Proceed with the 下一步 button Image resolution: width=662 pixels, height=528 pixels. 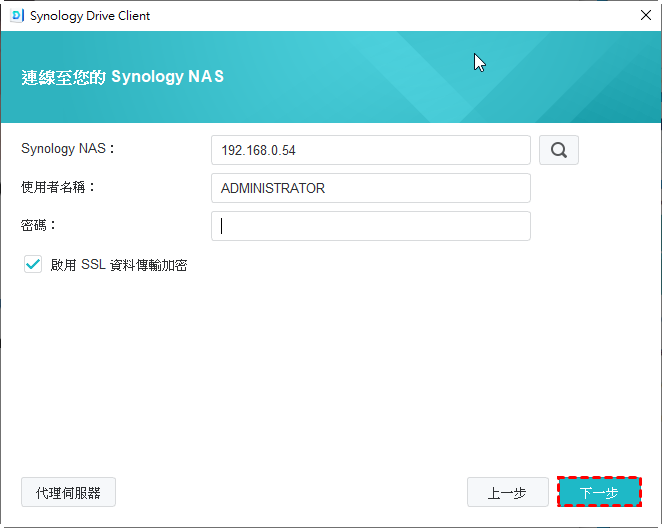(x=599, y=492)
